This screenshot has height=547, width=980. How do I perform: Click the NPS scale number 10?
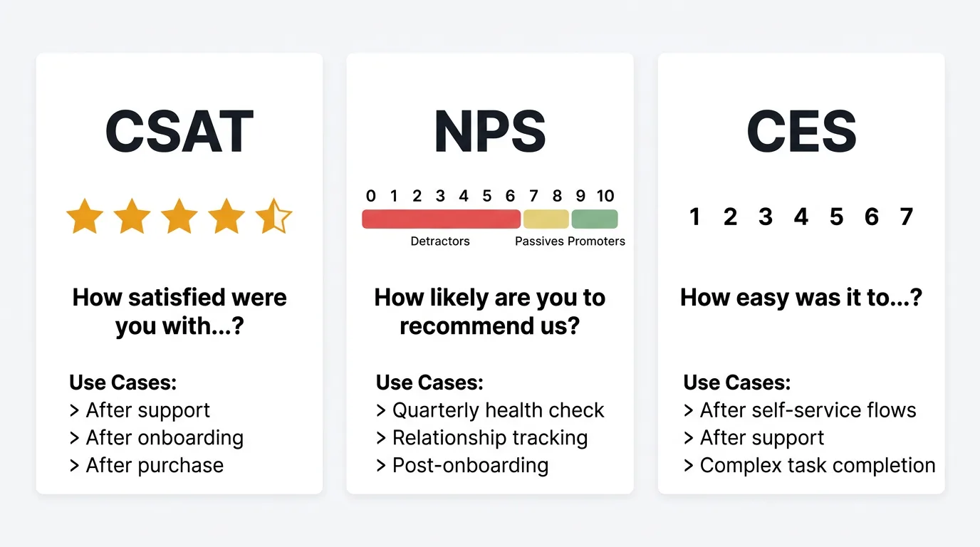coord(605,196)
